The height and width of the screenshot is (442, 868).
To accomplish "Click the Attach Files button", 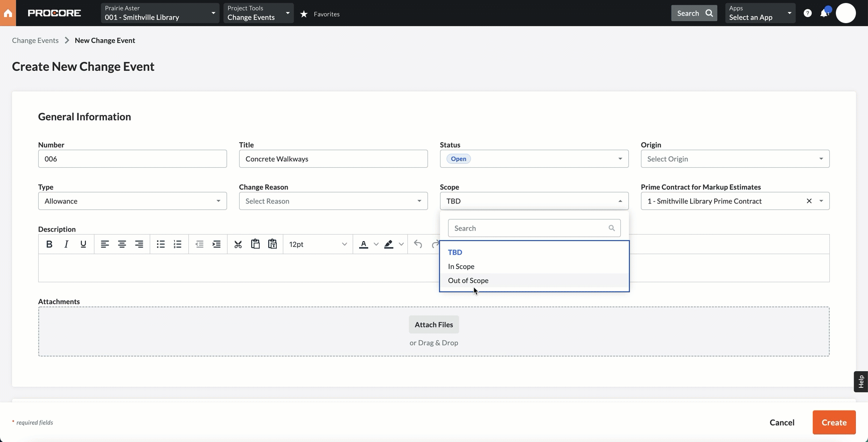I will point(434,324).
